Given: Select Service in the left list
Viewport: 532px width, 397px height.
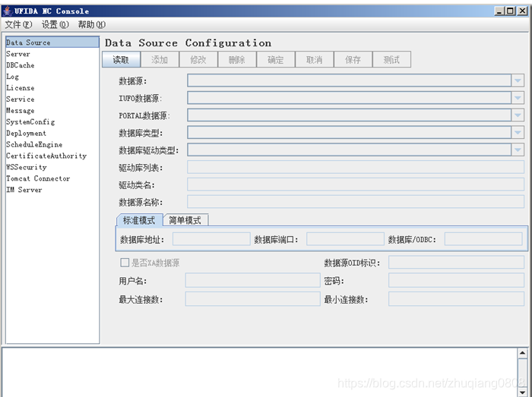Looking at the screenshot, I should click(52, 99).
